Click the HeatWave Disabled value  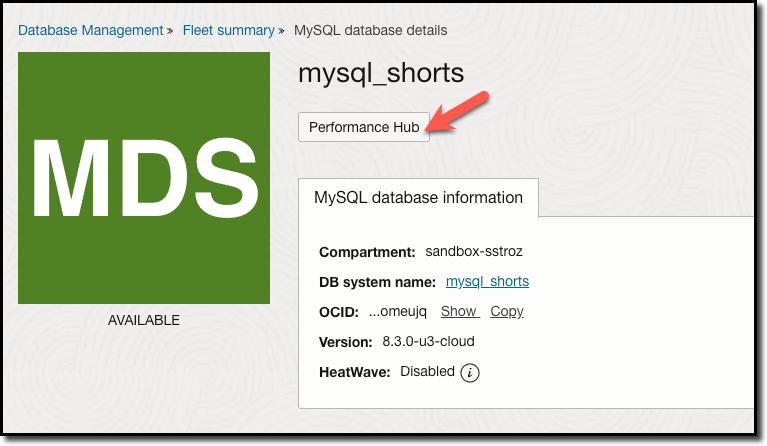point(428,372)
